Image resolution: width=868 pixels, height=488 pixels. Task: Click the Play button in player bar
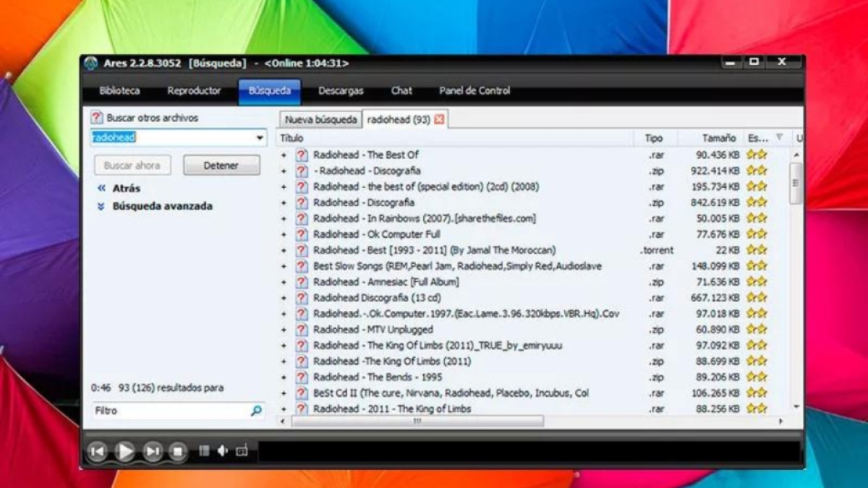click(x=124, y=452)
